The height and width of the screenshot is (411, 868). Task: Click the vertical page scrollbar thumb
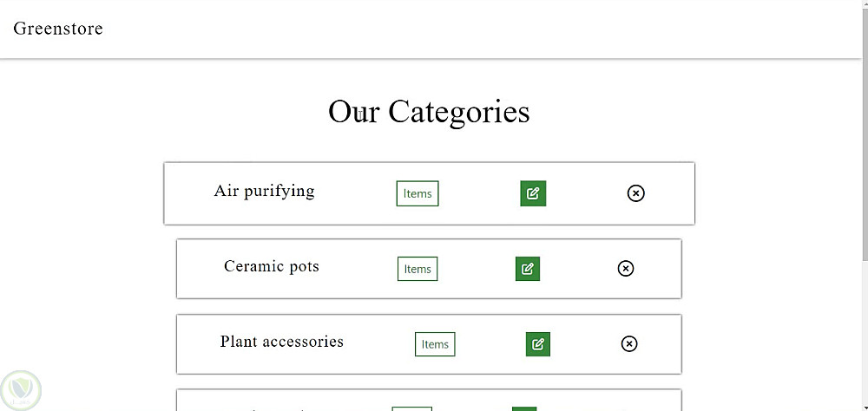pos(864,130)
